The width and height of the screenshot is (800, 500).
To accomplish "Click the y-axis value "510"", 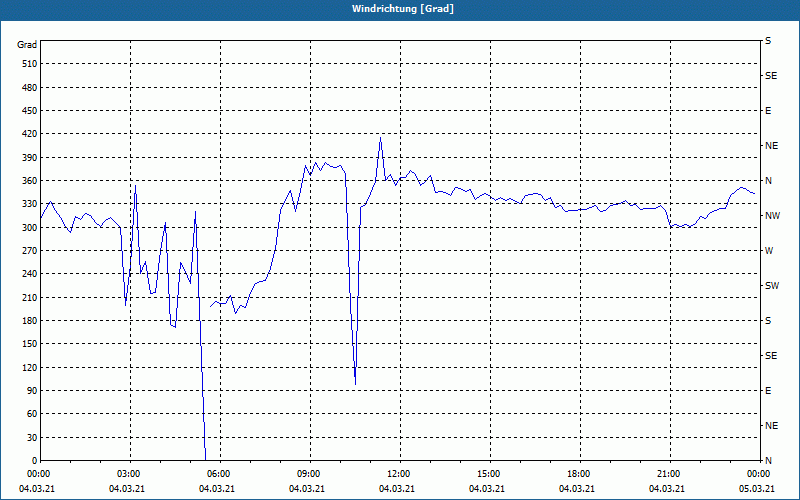I will click(x=30, y=64).
